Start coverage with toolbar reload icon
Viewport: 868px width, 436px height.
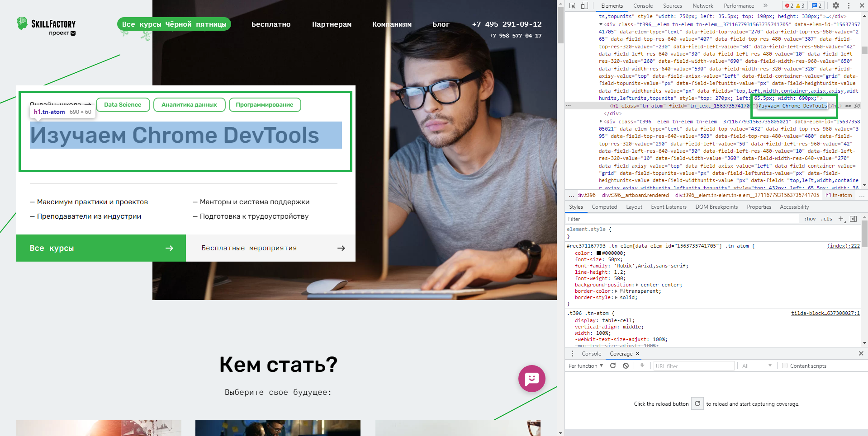[x=613, y=366]
